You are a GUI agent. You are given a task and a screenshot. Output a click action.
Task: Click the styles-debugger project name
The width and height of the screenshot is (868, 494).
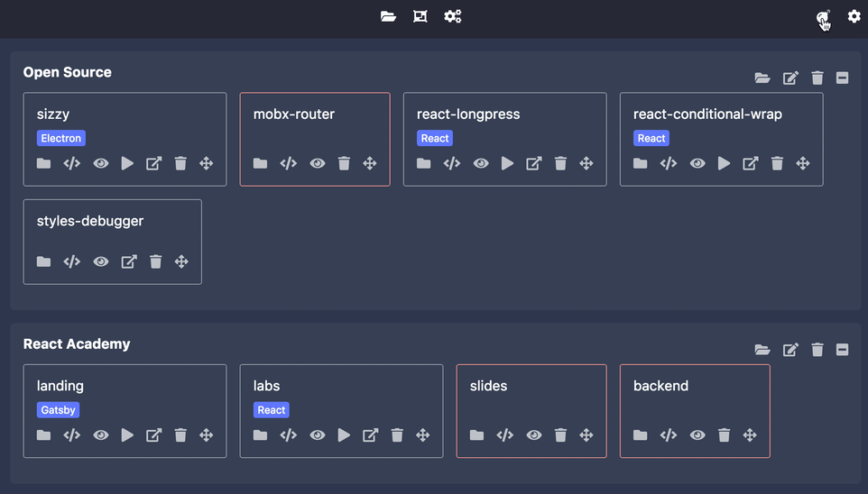[90, 221]
